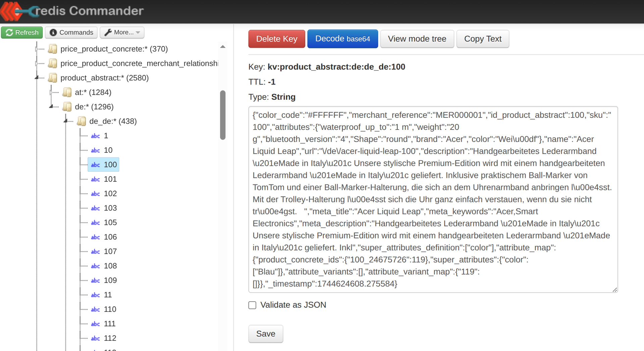Select key 108 in the tree
The image size is (644, 351).
point(110,266)
